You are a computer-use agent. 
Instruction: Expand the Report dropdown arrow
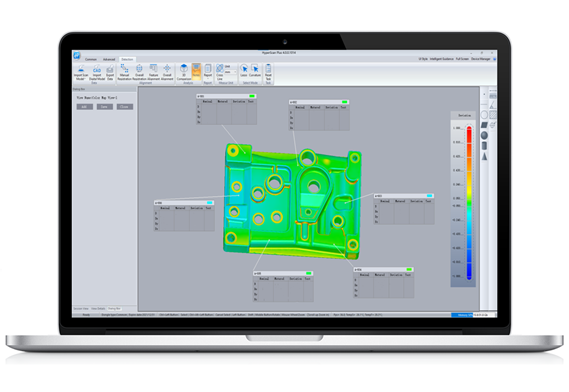[x=208, y=78]
